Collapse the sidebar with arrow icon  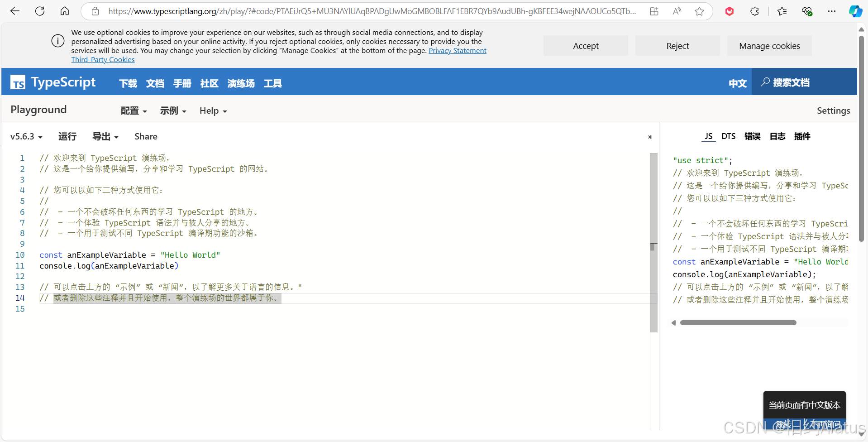pyautogui.click(x=648, y=137)
